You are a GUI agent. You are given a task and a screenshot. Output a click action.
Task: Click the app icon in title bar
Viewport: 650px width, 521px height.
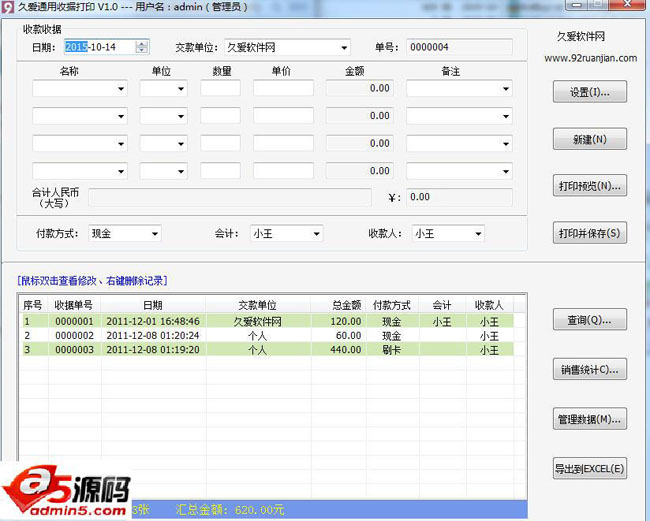click(8, 7)
